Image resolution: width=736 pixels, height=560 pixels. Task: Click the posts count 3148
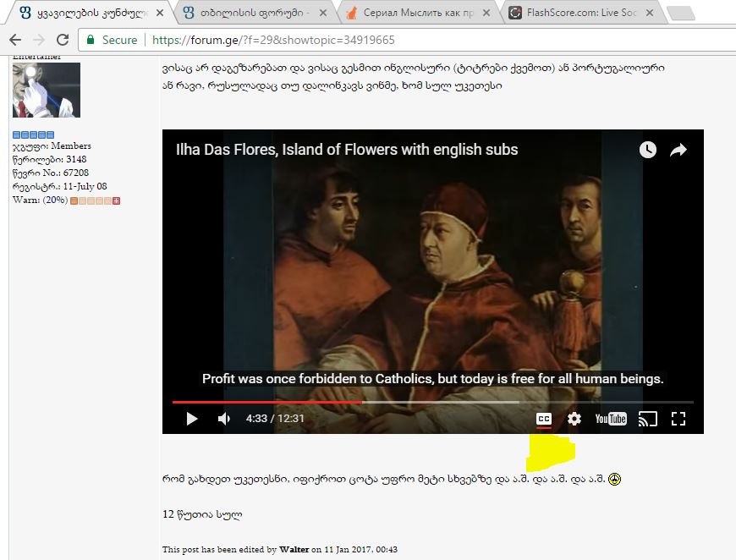click(x=76, y=159)
